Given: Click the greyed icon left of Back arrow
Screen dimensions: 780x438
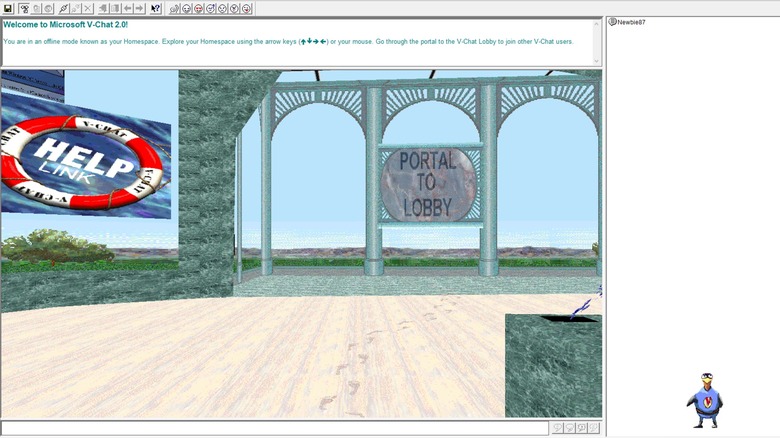Looking at the screenshot, I should [115, 8].
